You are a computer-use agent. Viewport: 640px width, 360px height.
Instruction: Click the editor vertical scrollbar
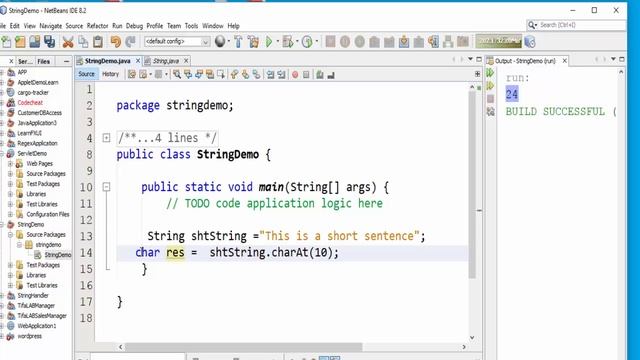point(472,184)
